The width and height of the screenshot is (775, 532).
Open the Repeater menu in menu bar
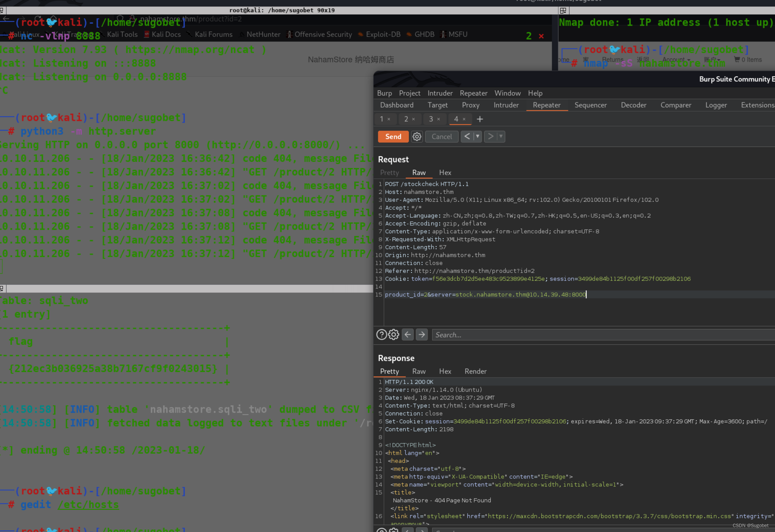coord(474,93)
